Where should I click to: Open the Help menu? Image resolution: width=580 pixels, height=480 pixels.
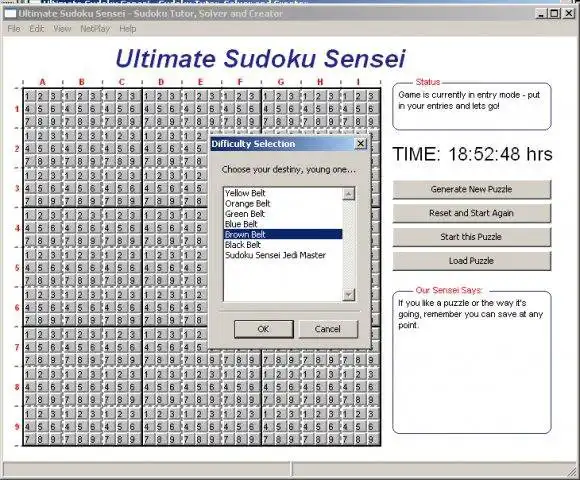pos(128,28)
